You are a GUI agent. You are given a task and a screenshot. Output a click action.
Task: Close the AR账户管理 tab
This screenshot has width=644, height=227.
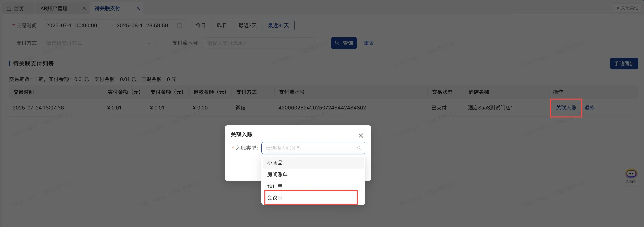click(84, 8)
